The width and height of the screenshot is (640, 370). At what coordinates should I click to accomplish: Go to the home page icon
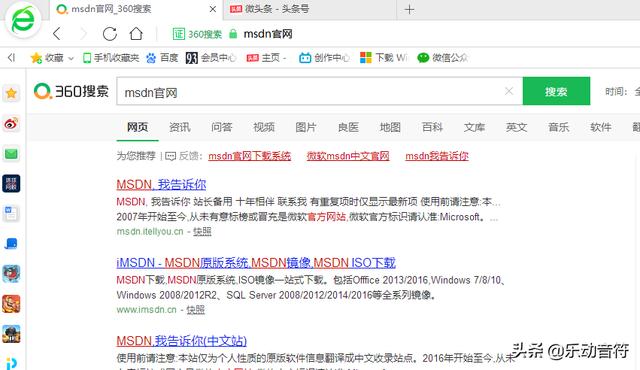(x=136, y=34)
